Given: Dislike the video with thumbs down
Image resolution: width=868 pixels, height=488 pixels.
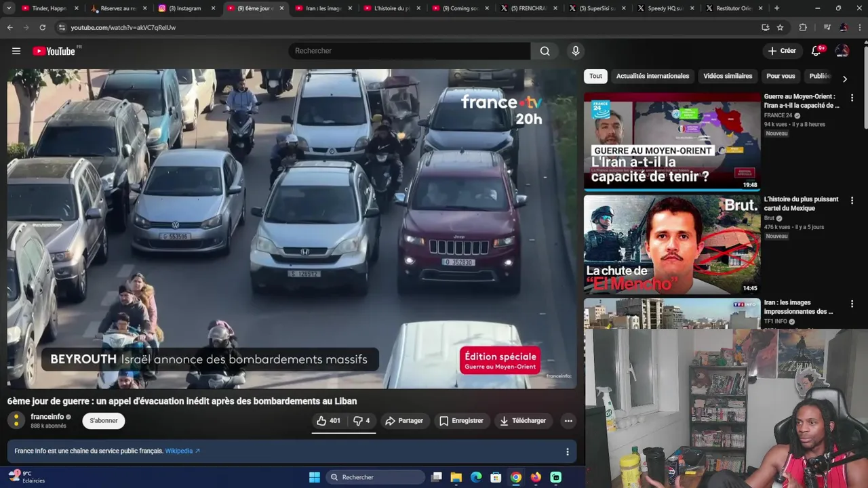Looking at the screenshot, I should 361,421.
